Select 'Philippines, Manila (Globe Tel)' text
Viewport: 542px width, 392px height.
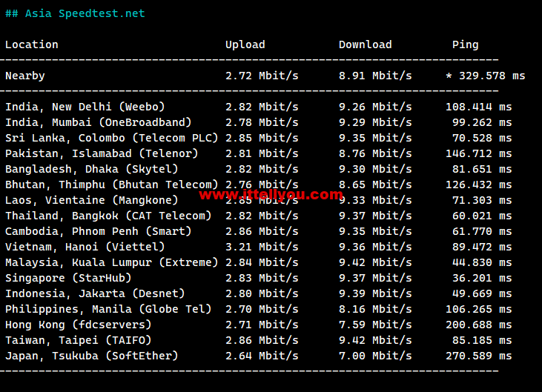[x=108, y=309]
